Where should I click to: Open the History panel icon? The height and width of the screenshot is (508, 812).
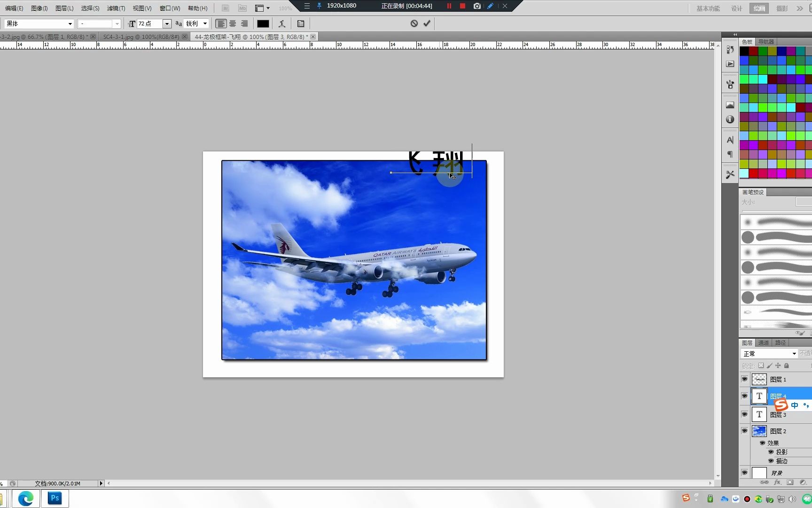[730, 49]
